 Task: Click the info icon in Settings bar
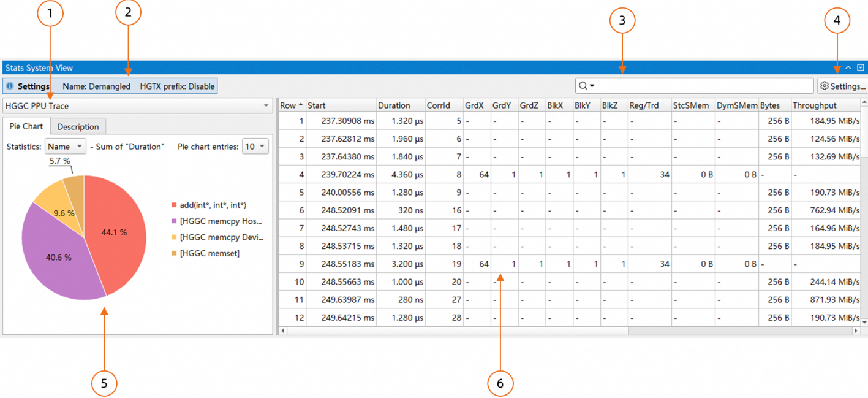pyautogui.click(x=10, y=86)
